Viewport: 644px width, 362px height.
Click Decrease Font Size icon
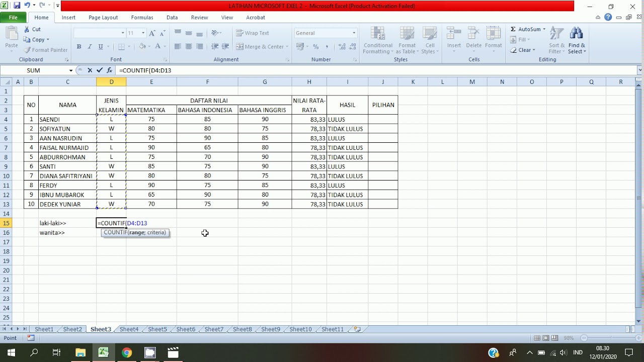[163, 33]
